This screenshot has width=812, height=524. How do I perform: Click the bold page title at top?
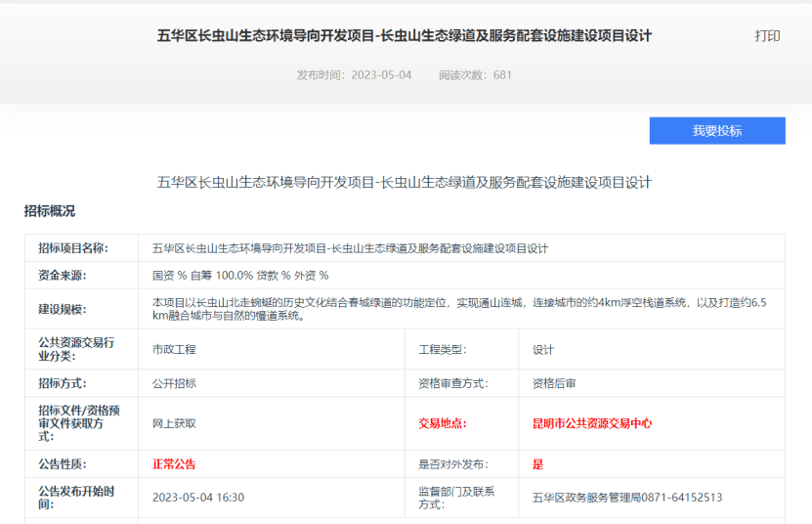coord(405,36)
